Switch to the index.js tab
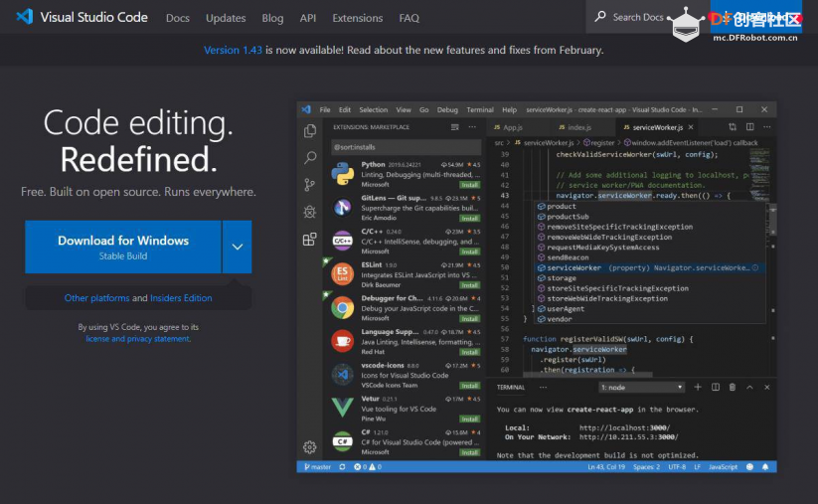Image resolution: width=818 pixels, height=504 pixels. click(574, 127)
